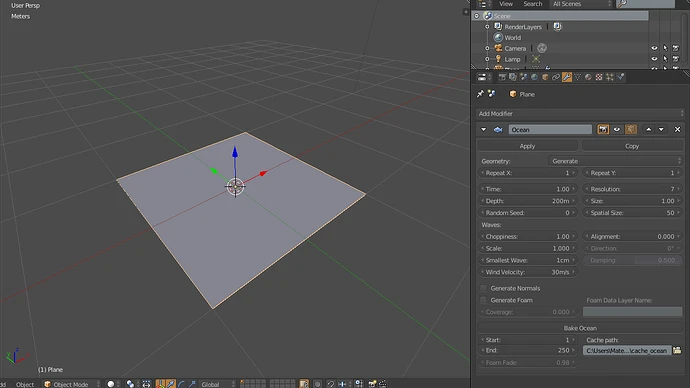Enable Generate Normals checkbox
This screenshot has height=388, width=690.
483,288
